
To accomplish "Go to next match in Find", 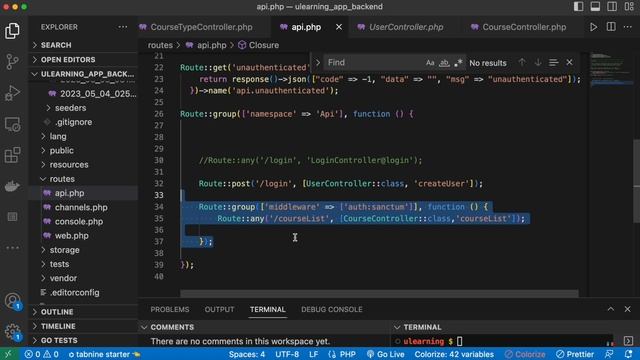I will pyautogui.click(x=538, y=62).
